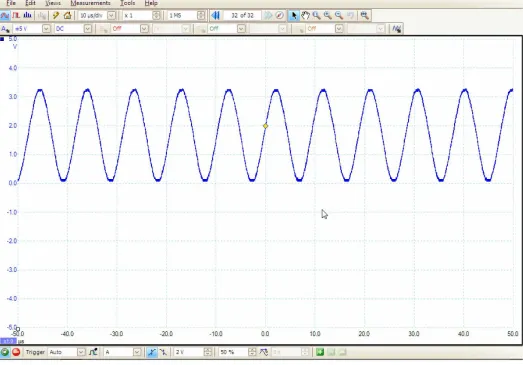This screenshot has width=523, height=365.
Task: Click the '32 of 32' buffer field
Action: [242, 15]
